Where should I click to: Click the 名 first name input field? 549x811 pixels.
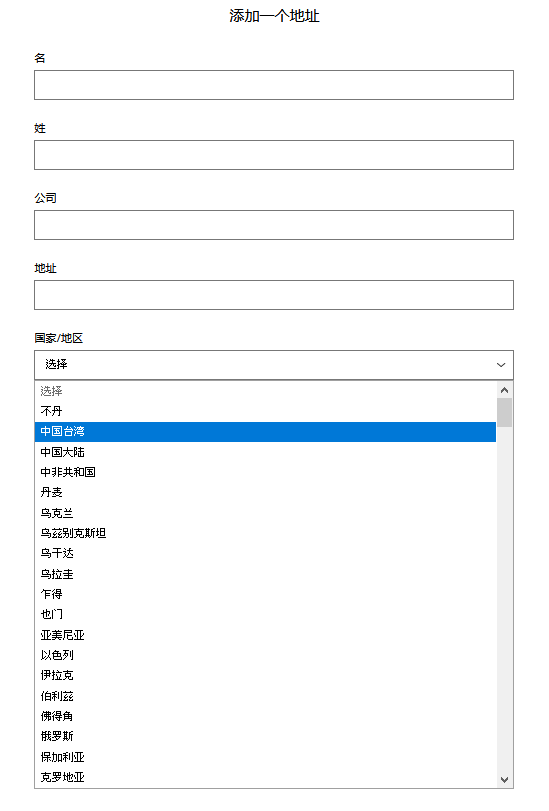tap(274, 85)
